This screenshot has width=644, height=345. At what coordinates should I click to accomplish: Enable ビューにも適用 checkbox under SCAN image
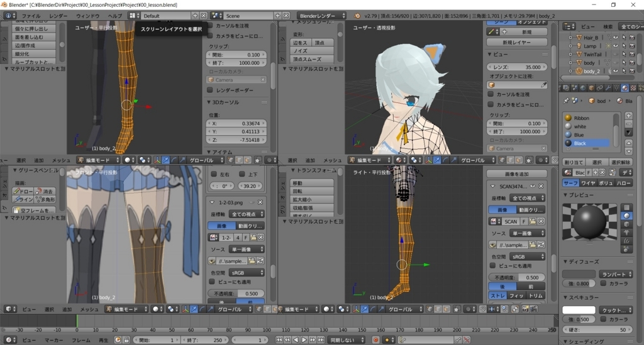[492, 265]
